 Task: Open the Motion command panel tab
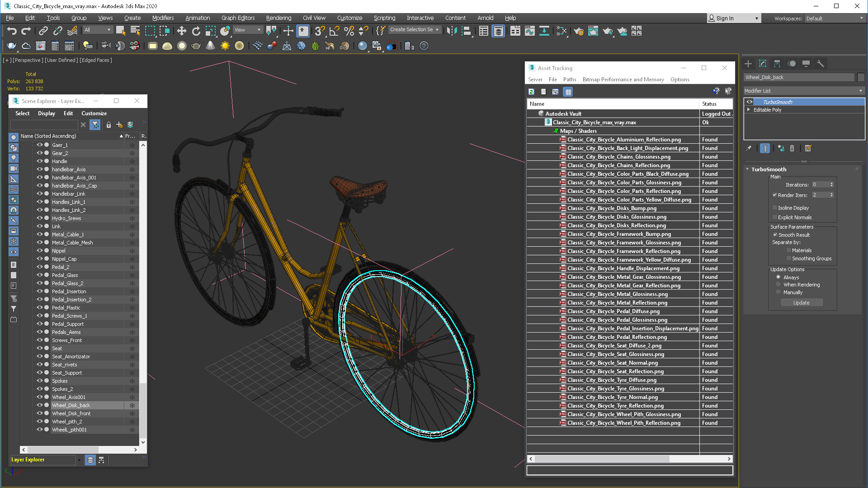coord(792,64)
